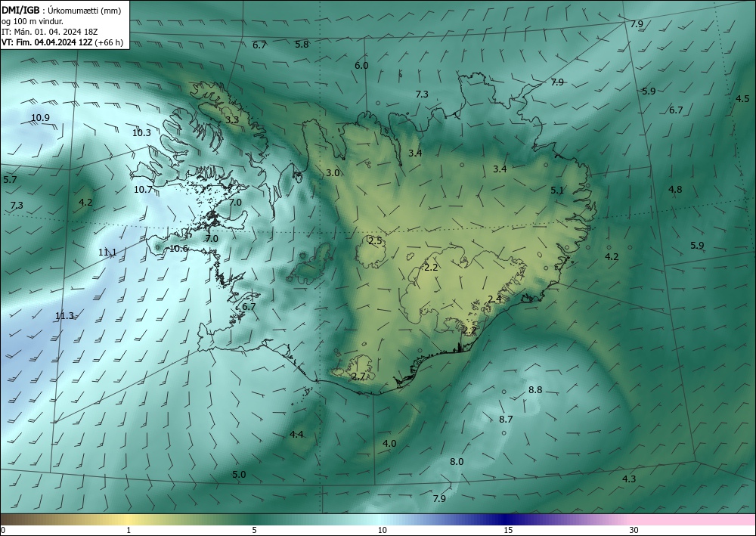Select the "VT: Fim. 04.04.2024 12Z (+66 h)" line
This screenshot has height=536, width=756.
pos(62,42)
